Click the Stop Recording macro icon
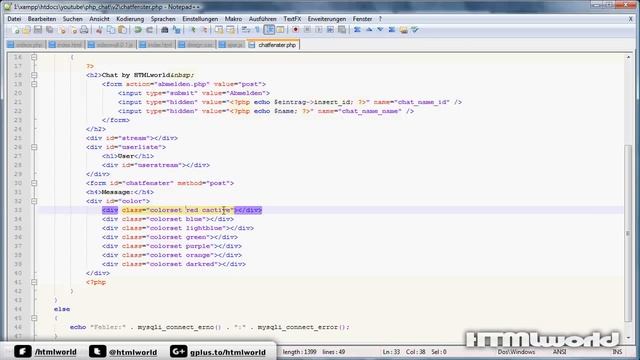This screenshot has width=640, height=360. [x=307, y=30]
